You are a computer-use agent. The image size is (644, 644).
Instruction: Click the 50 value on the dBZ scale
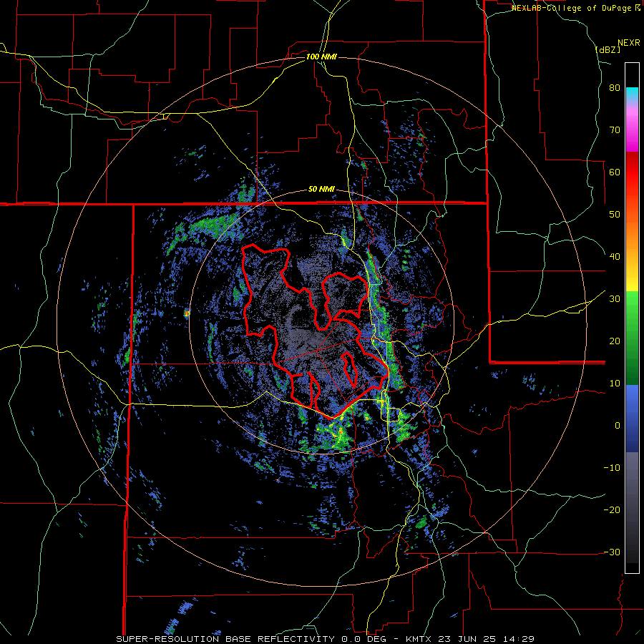[x=615, y=215]
